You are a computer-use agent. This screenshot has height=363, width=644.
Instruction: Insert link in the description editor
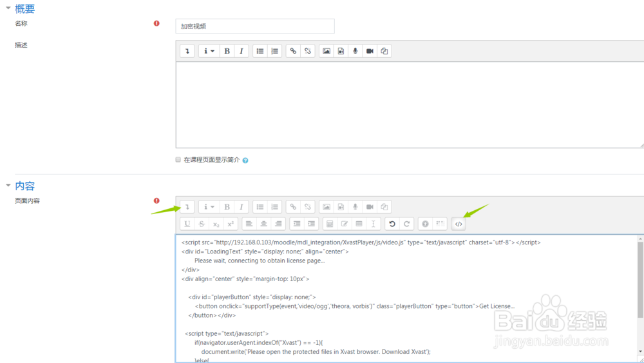pos(293,51)
